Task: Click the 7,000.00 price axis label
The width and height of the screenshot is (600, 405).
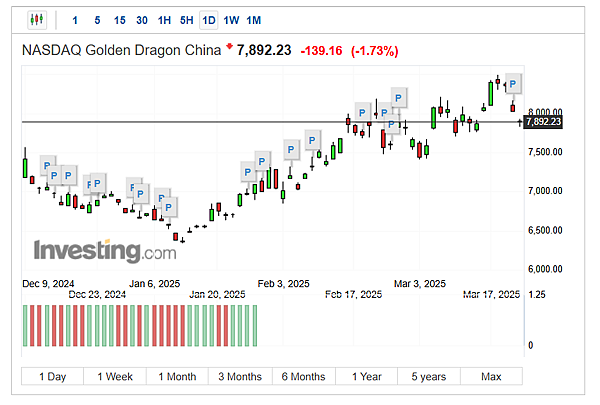Action: pyautogui.click(x=545, y=191)
